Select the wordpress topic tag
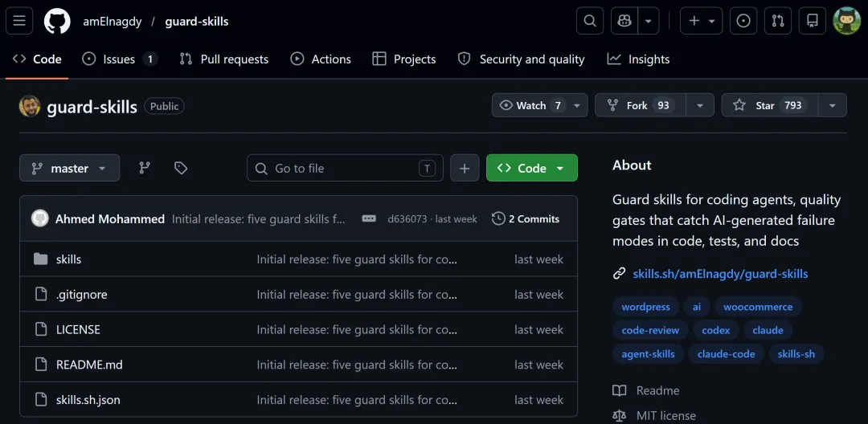 pyautogui.click(x=646, y=307)
